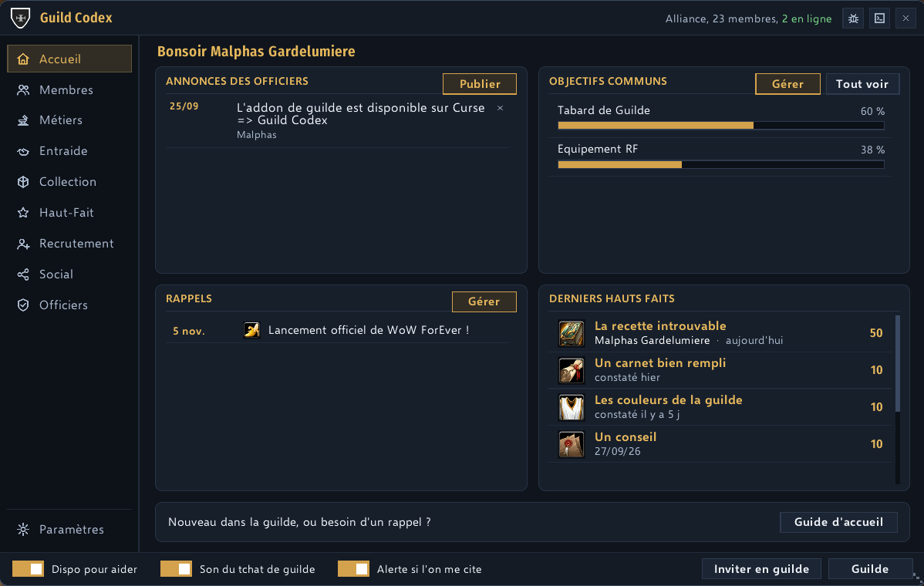Turn off Alerte si l'on me cite

tap(353, 569)
